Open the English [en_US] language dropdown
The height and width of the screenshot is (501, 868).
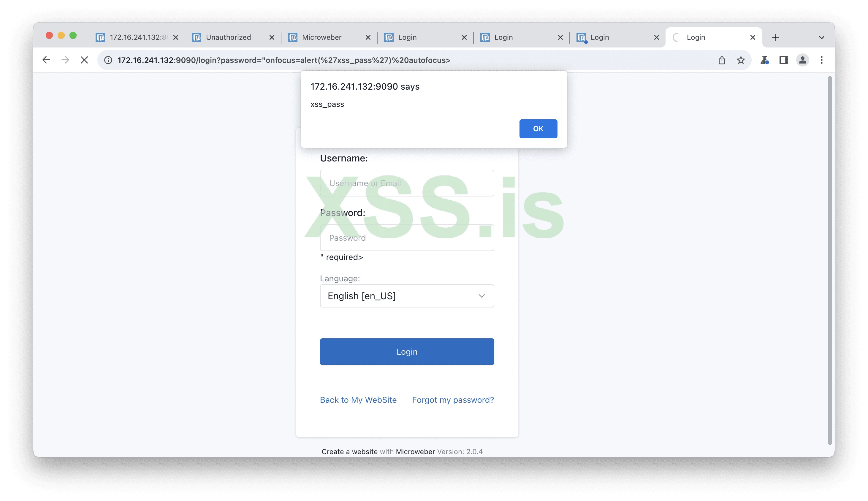[407, 296]
